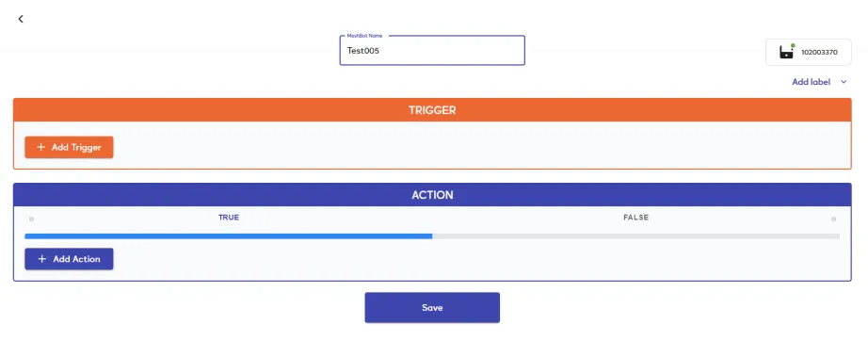The width and height of the screenshot is (868, 341).
Task: Click the blue ACTION section header
Action: click(432, 195)
